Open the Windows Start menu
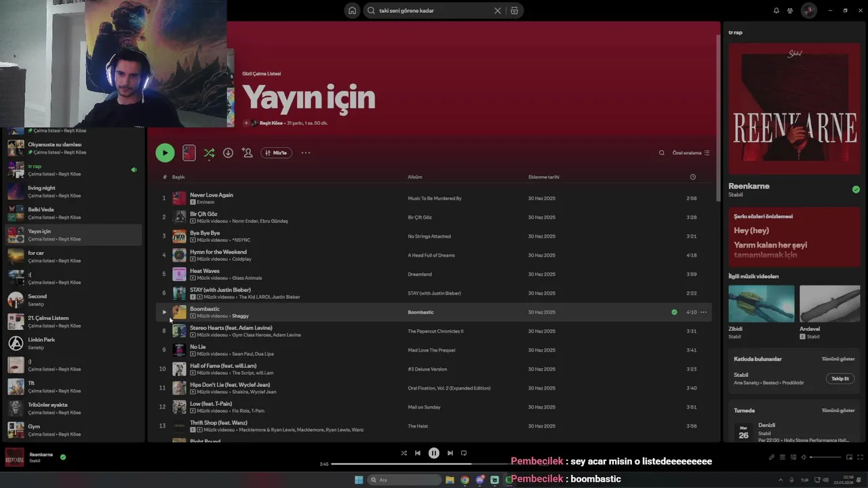Screen dimensions: 868x488 click(x=359, y=480)
